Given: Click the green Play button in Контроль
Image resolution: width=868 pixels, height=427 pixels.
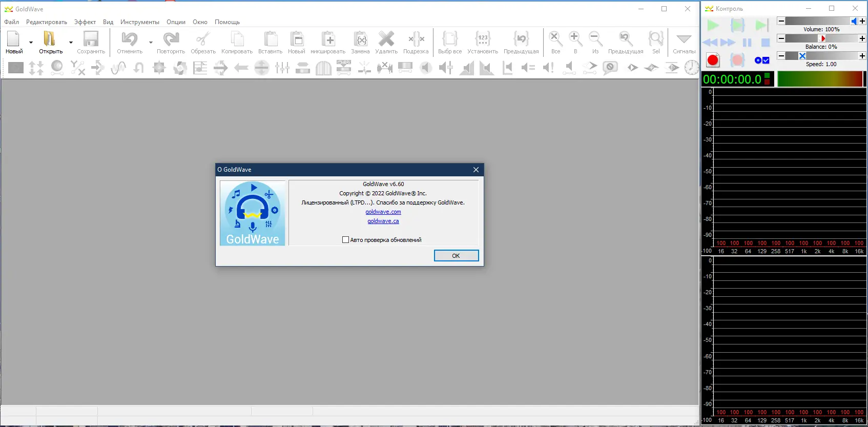Looking at the screenshot, I should 713,25.
